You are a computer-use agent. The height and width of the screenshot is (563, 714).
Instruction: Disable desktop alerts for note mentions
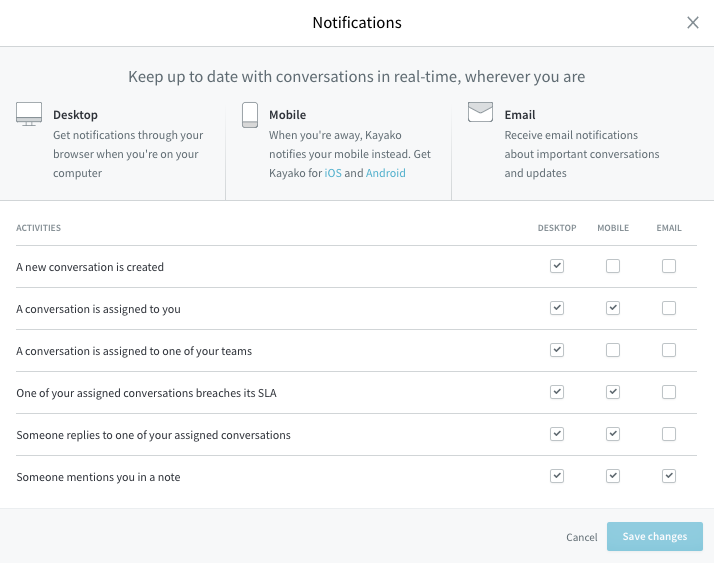coord(557,476)
